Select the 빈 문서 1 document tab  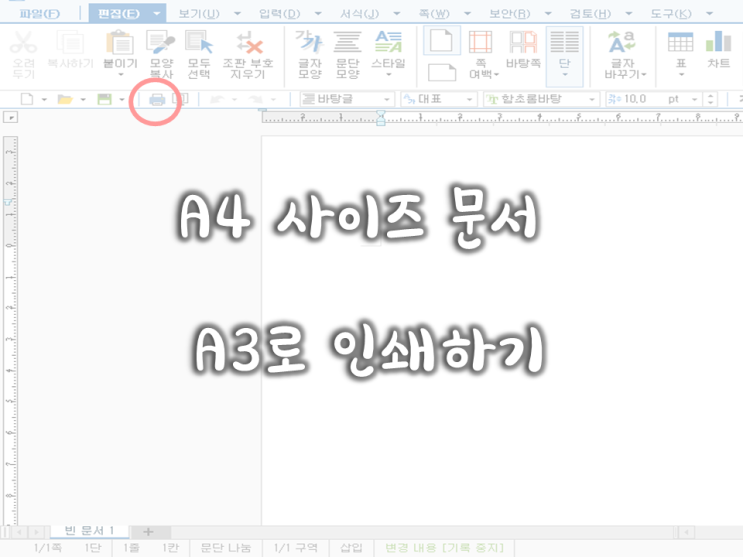[x=89, y=530]
